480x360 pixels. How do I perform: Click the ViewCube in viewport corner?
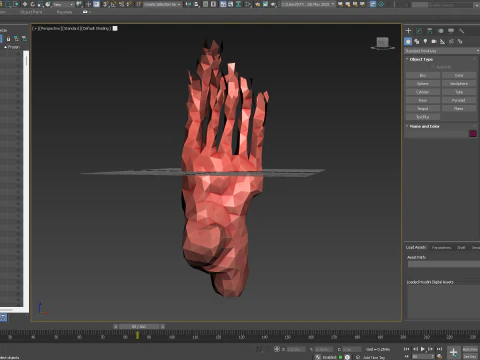383,43
